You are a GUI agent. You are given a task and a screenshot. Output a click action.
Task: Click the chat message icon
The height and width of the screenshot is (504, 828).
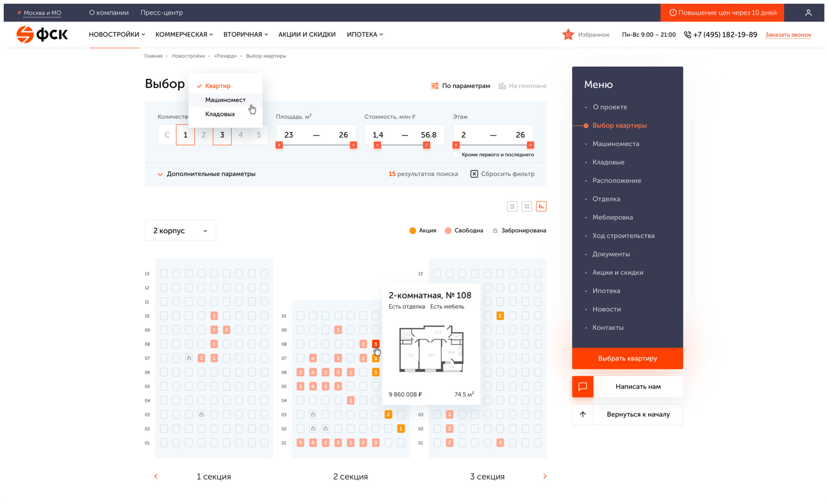(583, 386)
